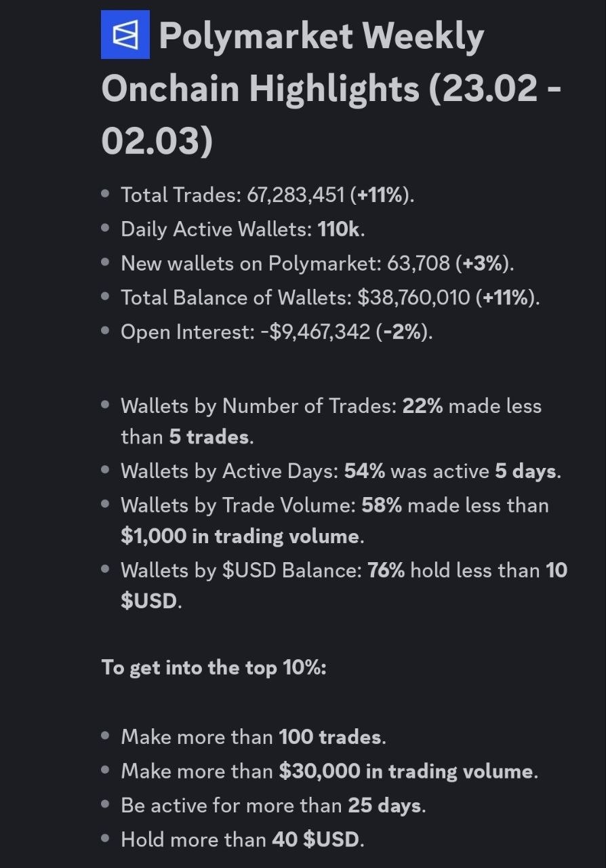Click the Hold more than 40 $USD line
The width and height of the screenshot is (606, 868).
(243, 840)
